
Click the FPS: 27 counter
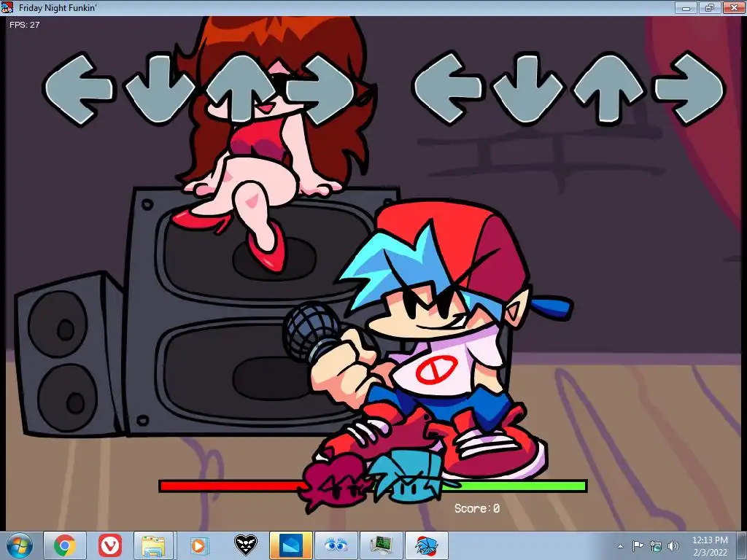[24, 25]
